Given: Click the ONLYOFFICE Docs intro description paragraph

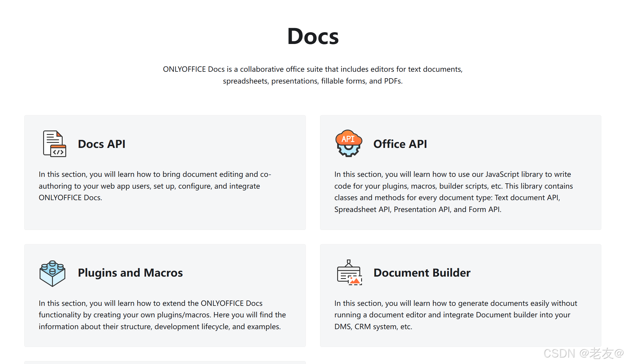Looking at the screenshot, I should [313, 75].
